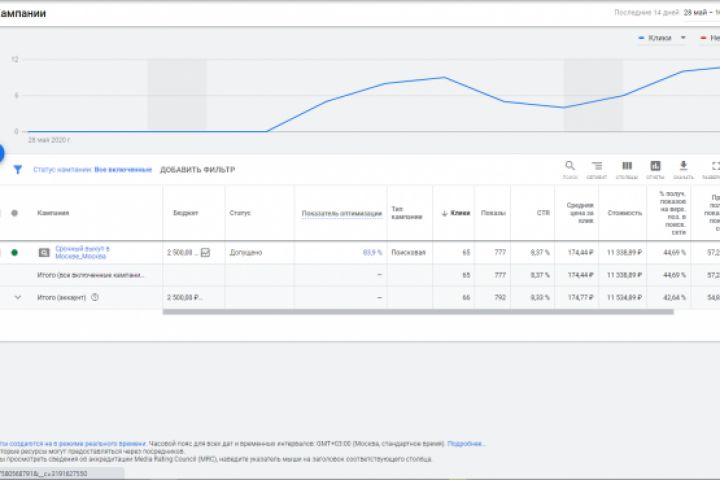Image resolution: width=720 pixels, height=480 pixels.
Task: Click the Подробнее link in footer
Action: click(x=466, y=443)
